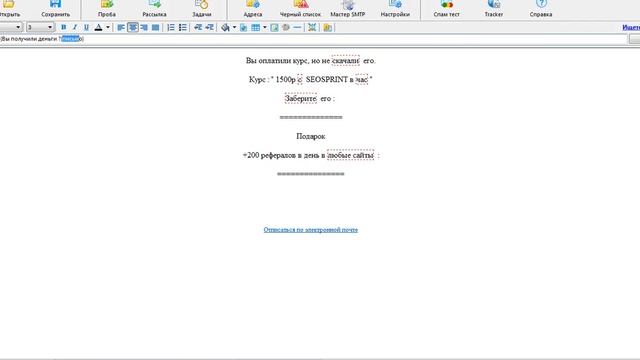Screen dimensions: 640x360
Task: Open the font name dropdown
Action: point(10,27)
